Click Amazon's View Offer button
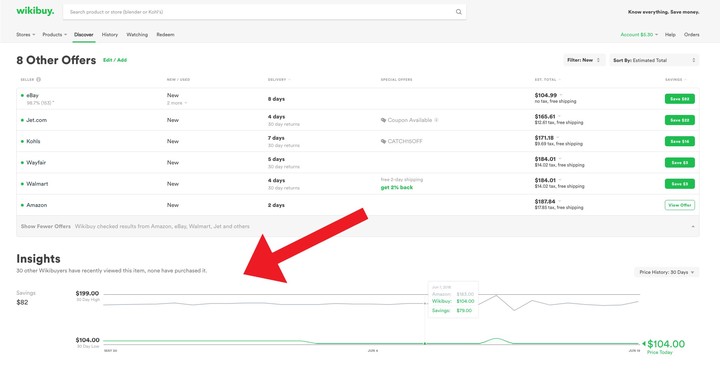The height and width of the screenshot is (371, 720). (x=680, y=205)
